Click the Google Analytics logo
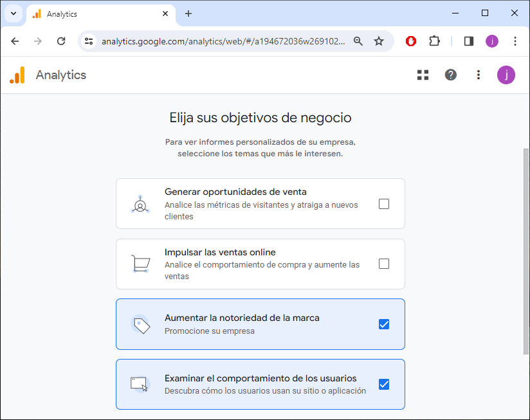The image size is (530, 420). [17, 75]
